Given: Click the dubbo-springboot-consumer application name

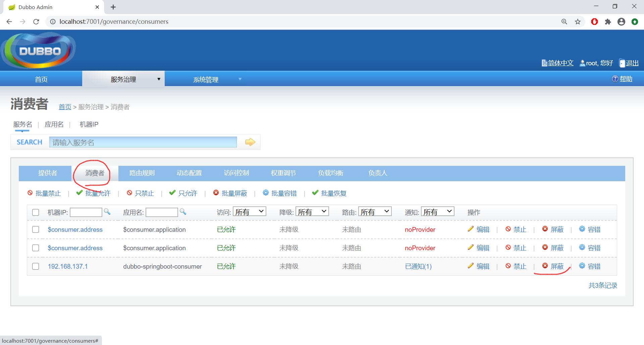Looking at the screenshot, I should point(162,267).
